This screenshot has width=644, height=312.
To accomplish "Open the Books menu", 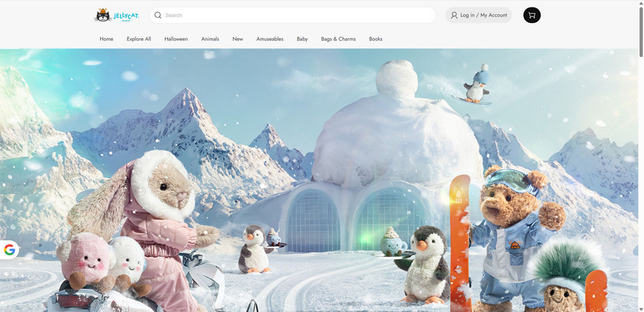I will [x=376, y=39].
